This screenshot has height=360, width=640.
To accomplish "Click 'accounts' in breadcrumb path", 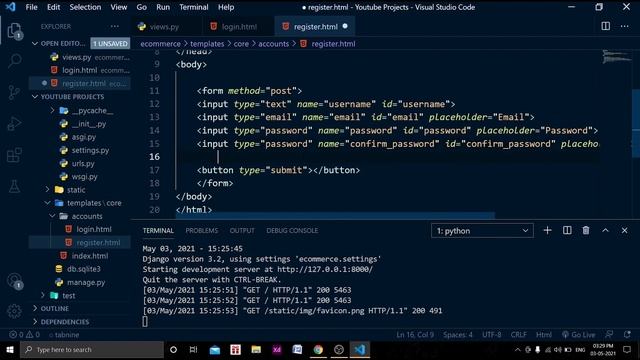I will pyautogui.click(x=273, y=44).
